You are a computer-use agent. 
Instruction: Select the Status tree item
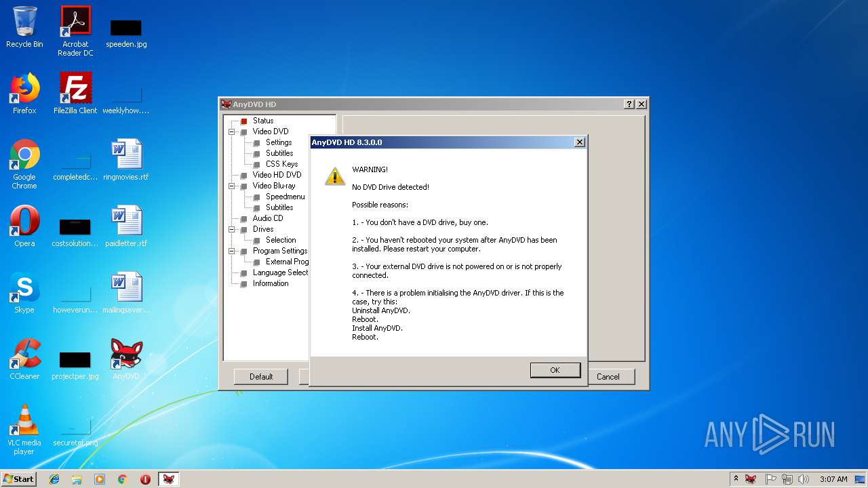(263, 121)
